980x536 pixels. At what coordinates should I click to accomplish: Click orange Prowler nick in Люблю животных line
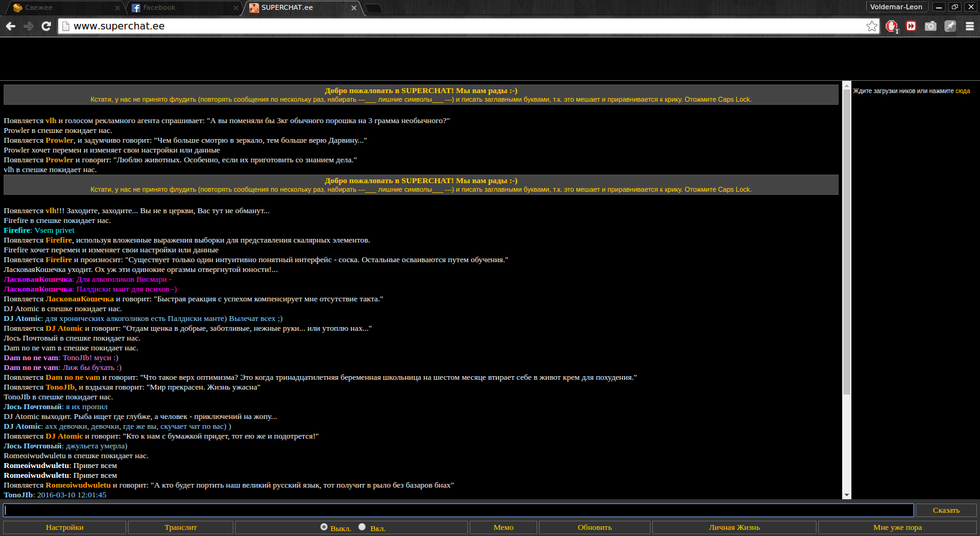(x=59, y=160)
